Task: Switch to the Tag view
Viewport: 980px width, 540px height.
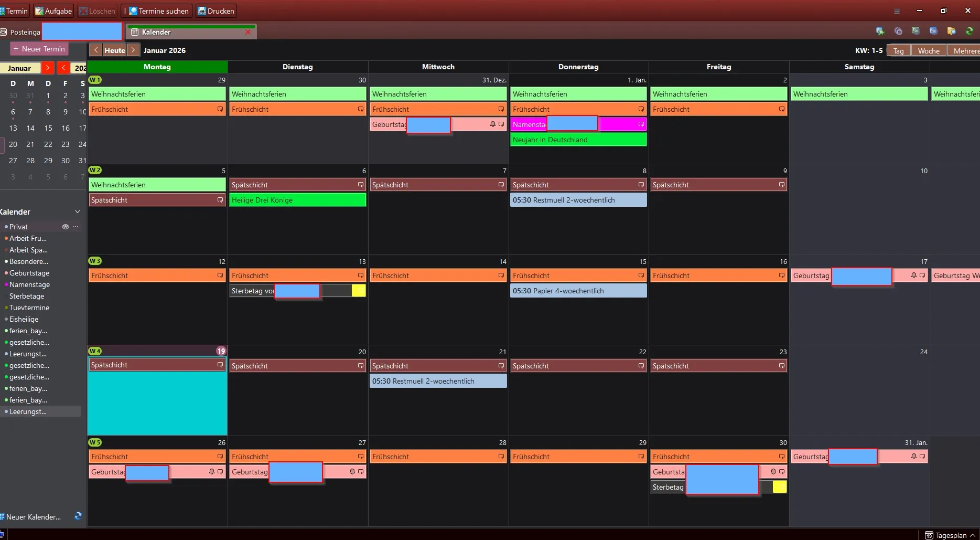Action: click(x=899, y=50)
